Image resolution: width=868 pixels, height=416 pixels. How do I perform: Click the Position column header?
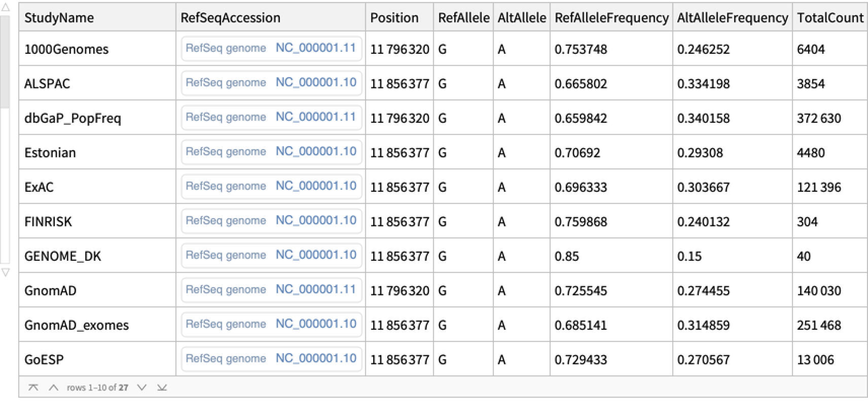click(x=394, y=18)
